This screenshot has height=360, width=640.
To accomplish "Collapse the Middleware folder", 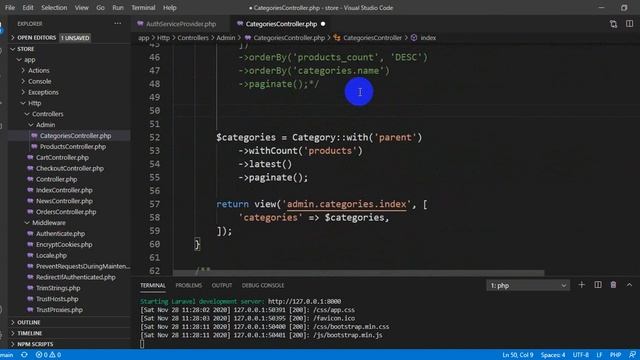I will click(49, 223).
